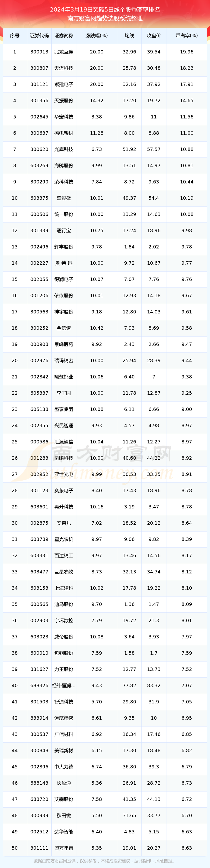Screen dimensions: 210x868
Task: Click 荣科科技 stock name
Action: click(64, 182)
